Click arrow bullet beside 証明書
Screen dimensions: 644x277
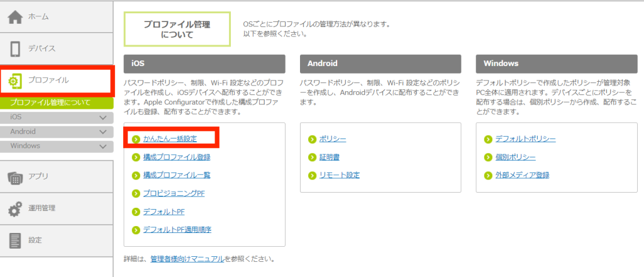click(312, 157)
